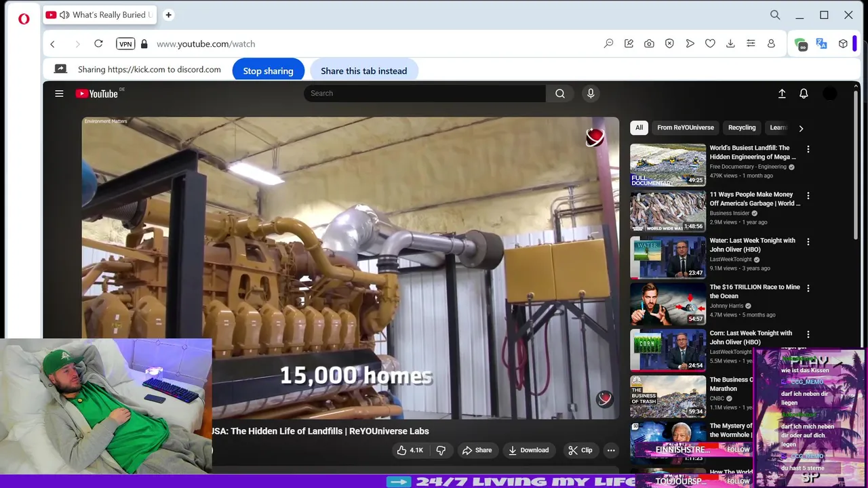Search in tabs with top magnifier

point(775,15)
